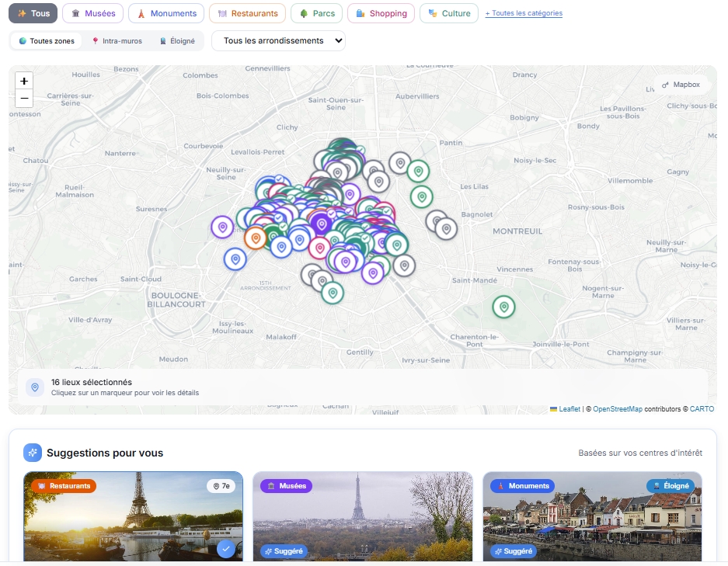Click the Mapbox style button

click(681, 85)
